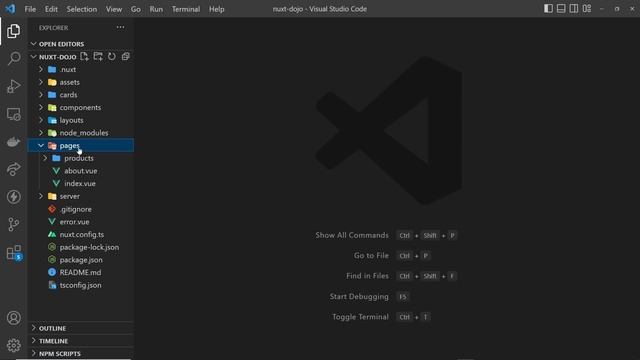
Task: Open index.vue file
Action: (81, 183)
